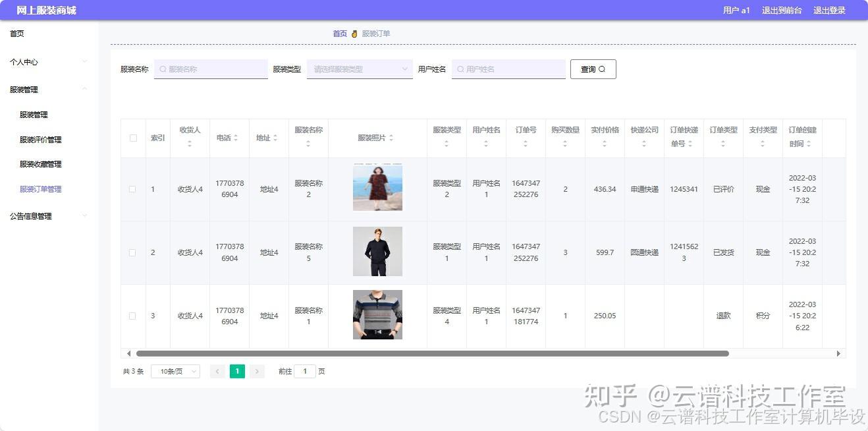Click the 250.05 price cell
Image resolution: width=868 pixels, height=431 pixels.
coord(605,316)
